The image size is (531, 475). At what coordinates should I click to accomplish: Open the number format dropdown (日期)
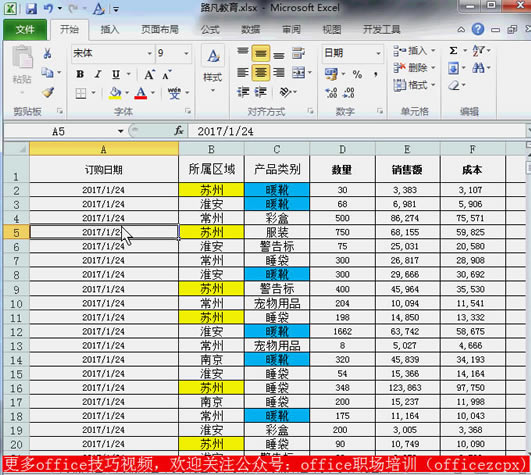pyautogui.click(x=378, y=53)
